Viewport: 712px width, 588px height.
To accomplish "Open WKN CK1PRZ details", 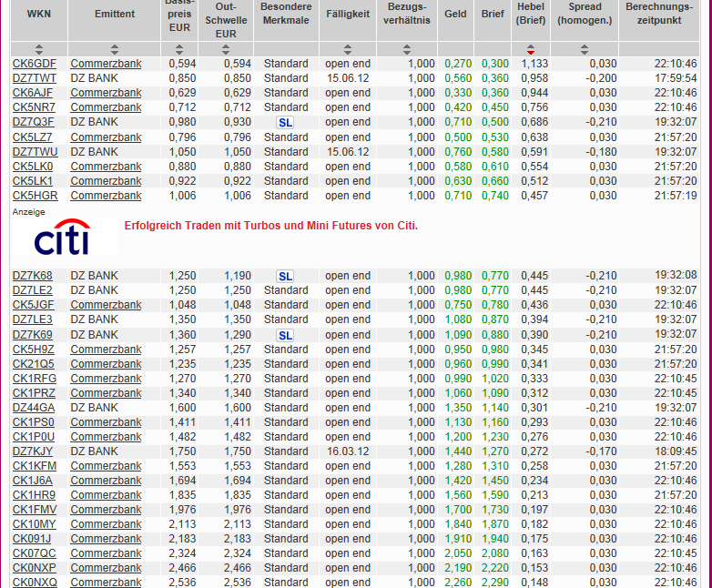I will 34,392.
